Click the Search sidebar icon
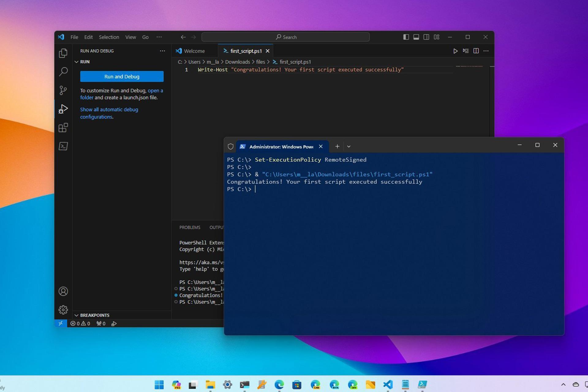 click(63, 71)
